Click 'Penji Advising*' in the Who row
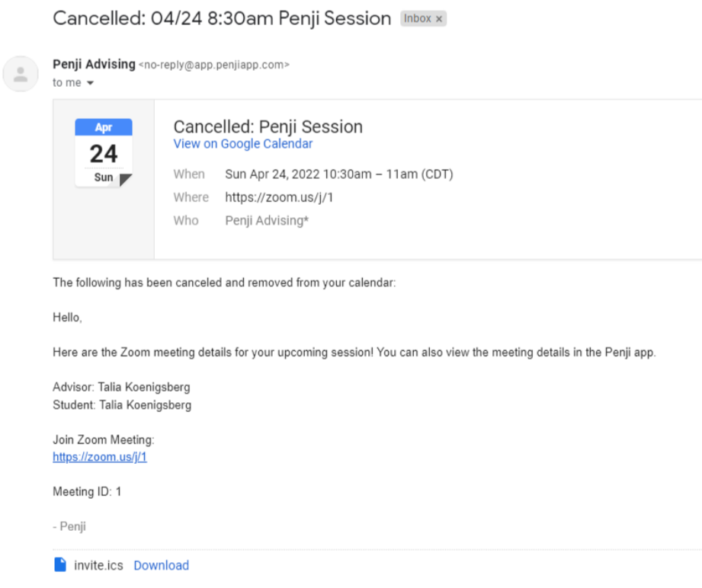The width and height of the screenshot is (702, 588). [267, 221]
